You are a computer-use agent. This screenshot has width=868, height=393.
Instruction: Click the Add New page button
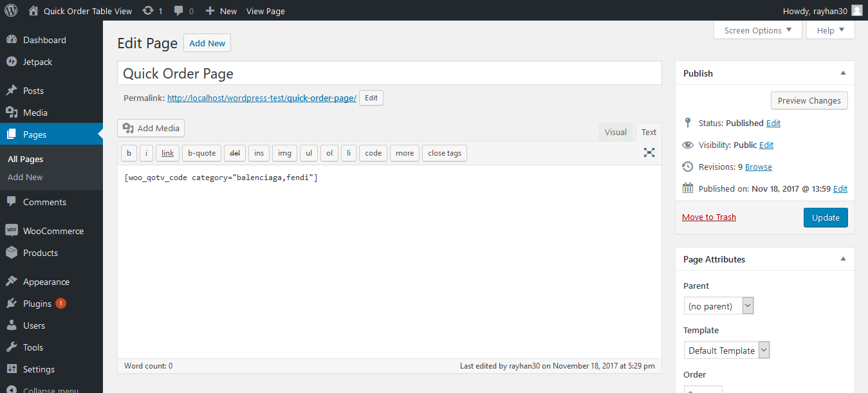(x=207, y=43)
